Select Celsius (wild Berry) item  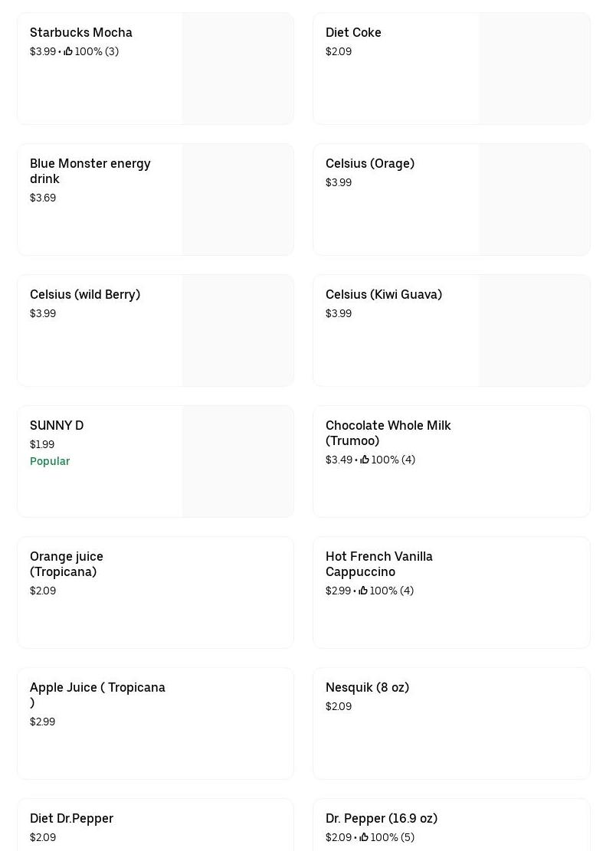click(156, 331)
